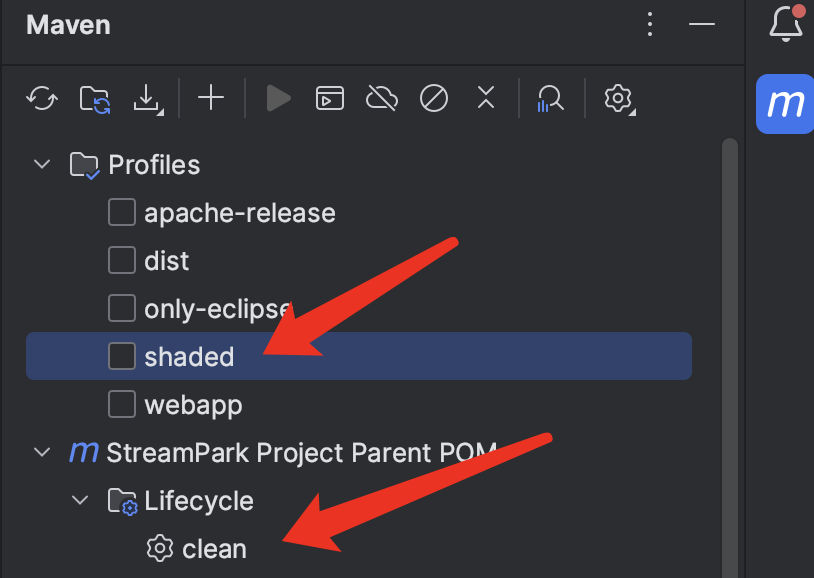The image size is (814, 578).
Task: Toggle skip tests mode
Action: [x=434, y=98]
